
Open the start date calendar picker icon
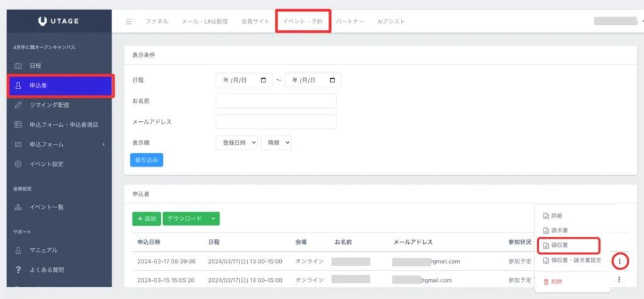[264, 80]
